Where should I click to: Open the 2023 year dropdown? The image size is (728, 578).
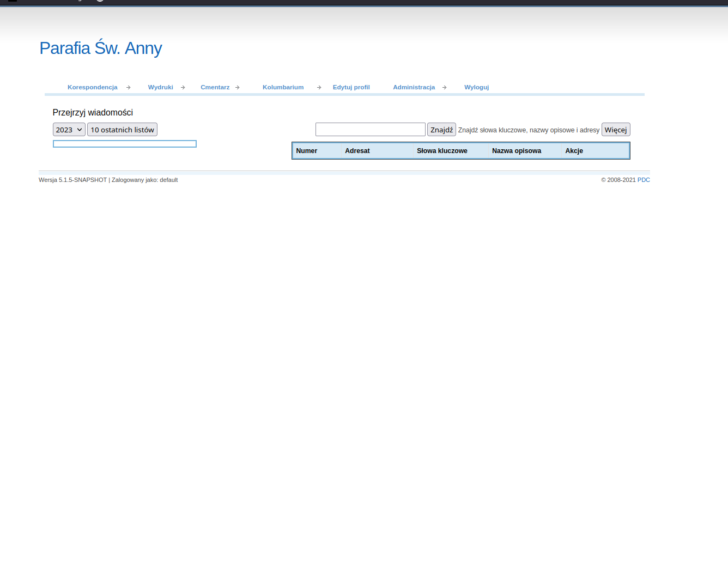pyautogui.click(x=69, y=130)
